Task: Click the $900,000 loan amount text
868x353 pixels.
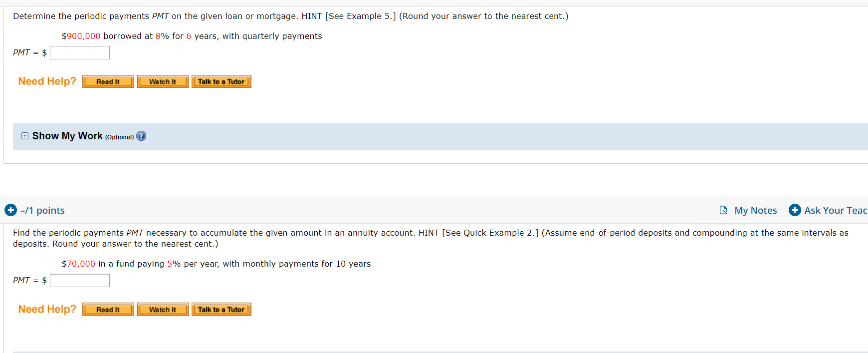Action: pyautogui.click(x=81, y=36)
